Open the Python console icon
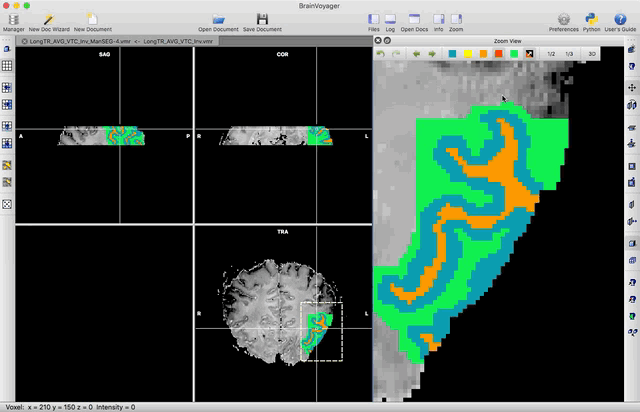The image size is (640, 412). (592, 19)
